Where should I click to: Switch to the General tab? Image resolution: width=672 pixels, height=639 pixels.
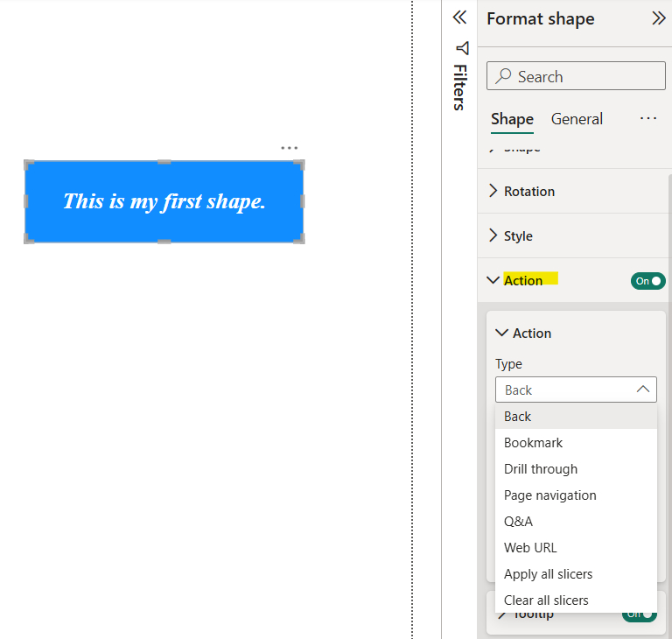pos(577,119)
